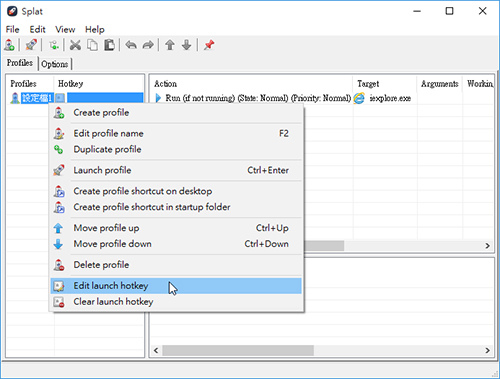Click the Splat app icon in title bar
Screen dimensions: 500x379
tap(12, 11)
